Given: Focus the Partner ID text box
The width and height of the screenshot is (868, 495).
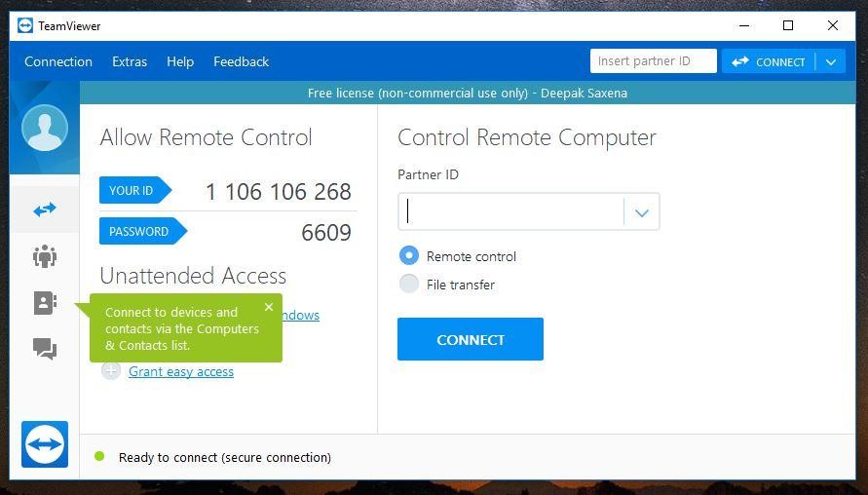Looking at the screenshot, I should click(511, 211).
